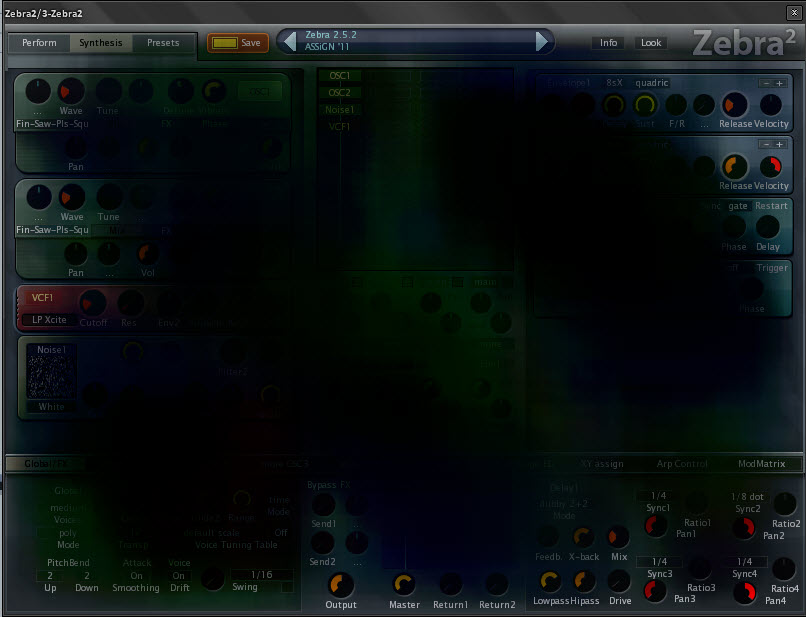Open the Presets tab
This screenshot has height=617, width=806.
coord(163,43)
